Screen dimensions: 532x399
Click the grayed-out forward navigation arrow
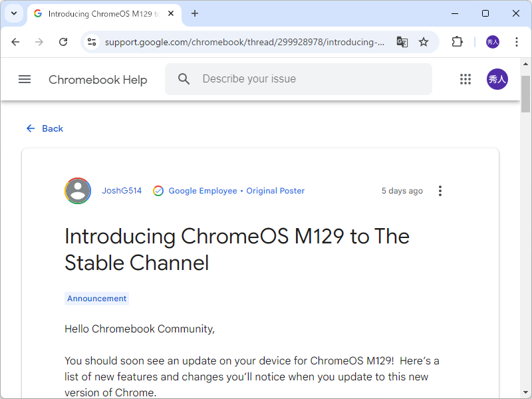click(x=39, y=41)
